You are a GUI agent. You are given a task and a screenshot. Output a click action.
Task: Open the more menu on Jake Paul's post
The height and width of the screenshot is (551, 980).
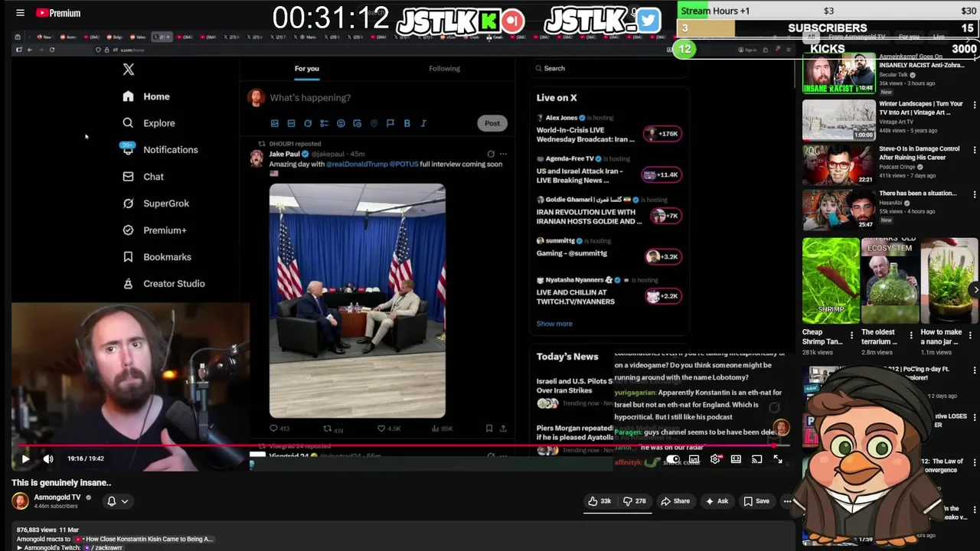503,154
